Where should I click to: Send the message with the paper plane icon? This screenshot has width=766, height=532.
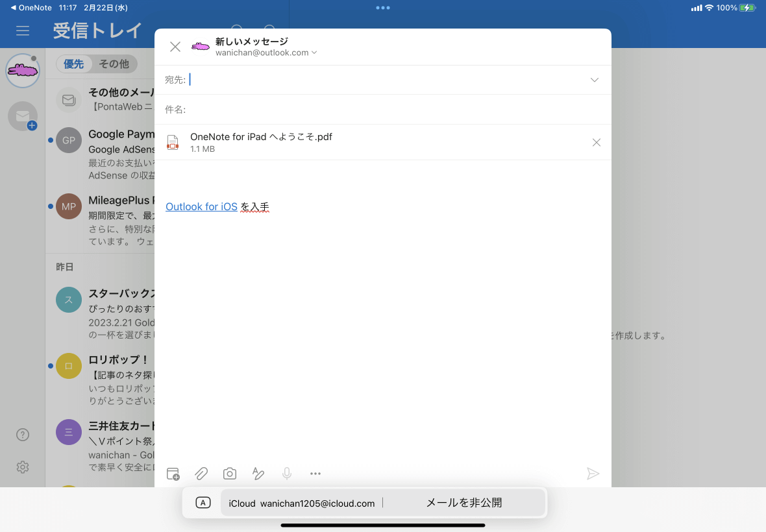click(x=593, y=474)
